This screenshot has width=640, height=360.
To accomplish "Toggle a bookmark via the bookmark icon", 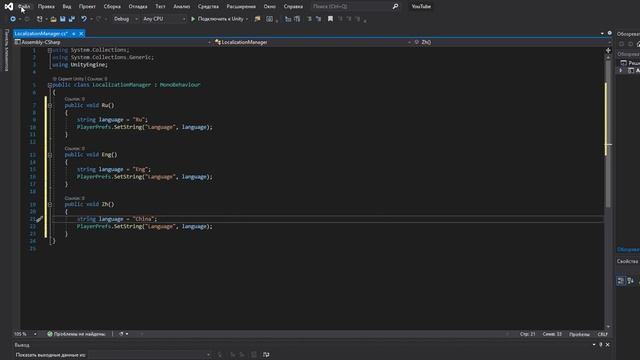I will 330,19.
